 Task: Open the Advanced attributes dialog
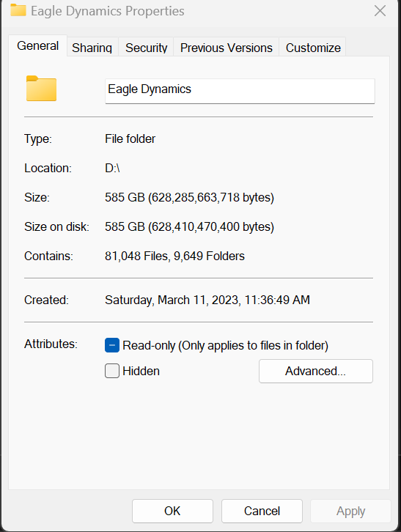point(316,372)
